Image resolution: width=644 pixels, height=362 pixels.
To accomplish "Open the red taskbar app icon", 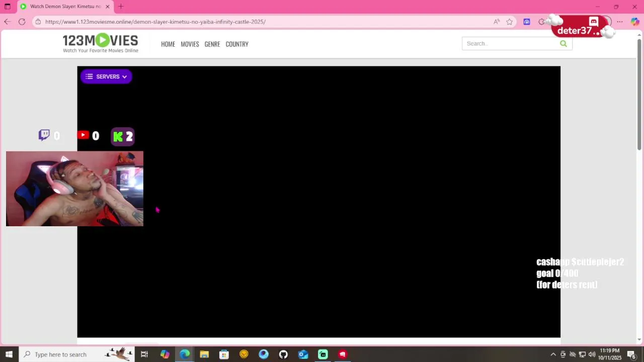I will (x=343, y=354).
